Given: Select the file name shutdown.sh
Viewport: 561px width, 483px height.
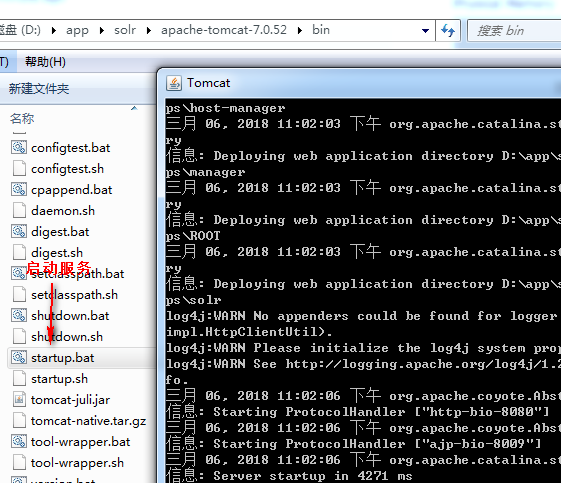Looking at the screenshot, I should point(67,337).
